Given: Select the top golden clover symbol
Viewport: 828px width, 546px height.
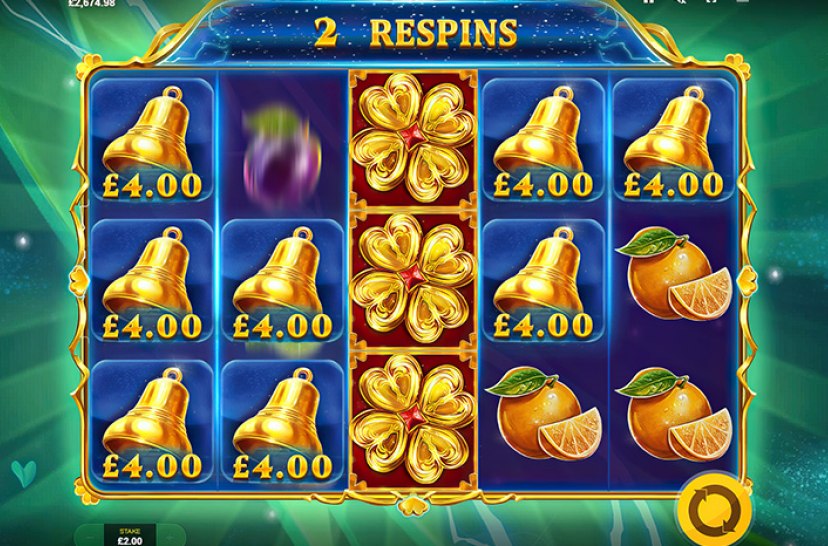Looking at the screenshot, I should (x=413, y=138).
